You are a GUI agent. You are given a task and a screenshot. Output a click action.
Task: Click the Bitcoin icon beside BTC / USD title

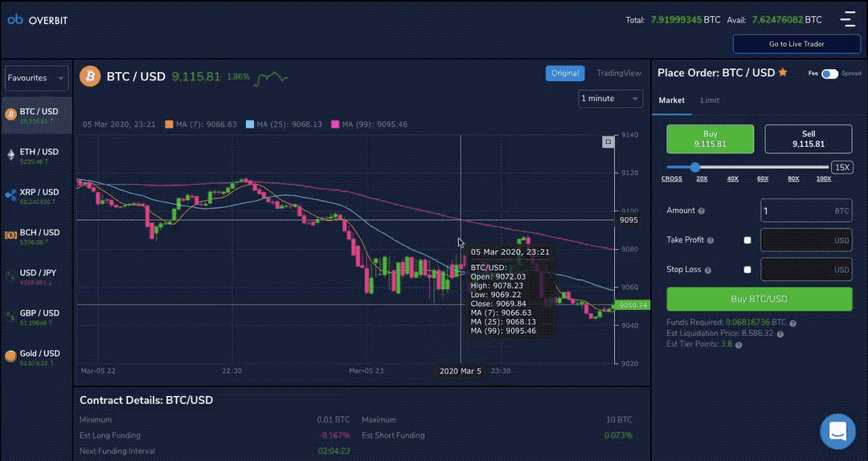click(x=90, y=76)
